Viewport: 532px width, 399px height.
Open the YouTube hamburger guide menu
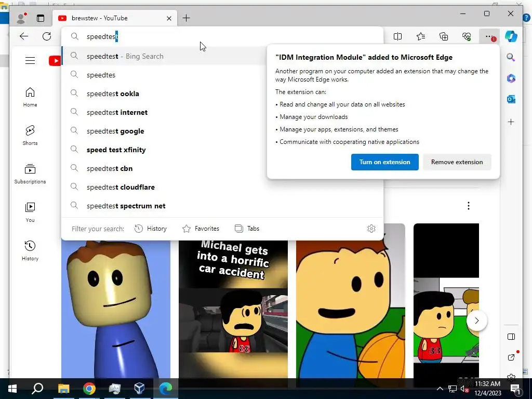point(30,61)
